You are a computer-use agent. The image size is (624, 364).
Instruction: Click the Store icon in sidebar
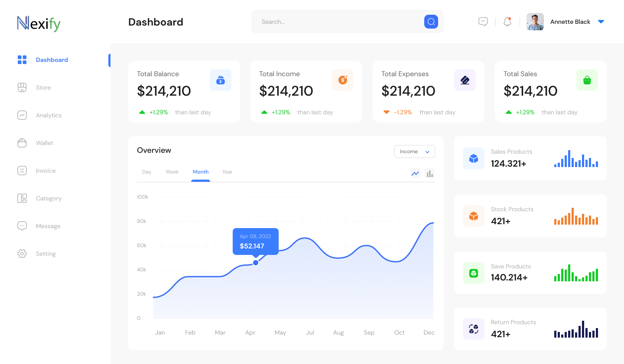pyautogui.click(x=22, y=87)
